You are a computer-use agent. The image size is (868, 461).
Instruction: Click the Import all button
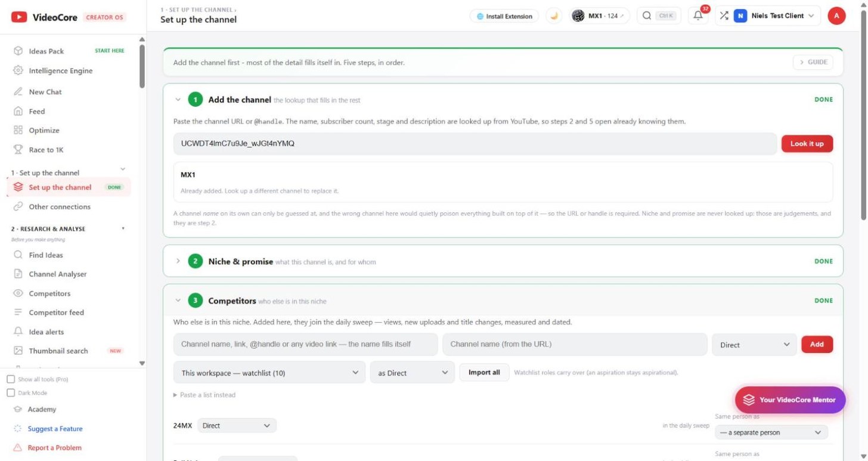click(x=484, y=373)
